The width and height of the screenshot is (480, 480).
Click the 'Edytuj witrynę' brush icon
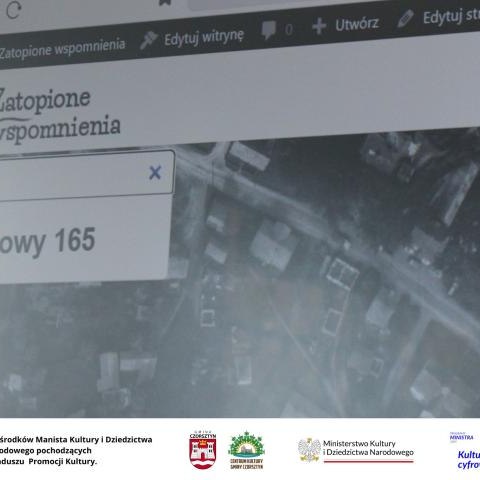tap(148, 40)
